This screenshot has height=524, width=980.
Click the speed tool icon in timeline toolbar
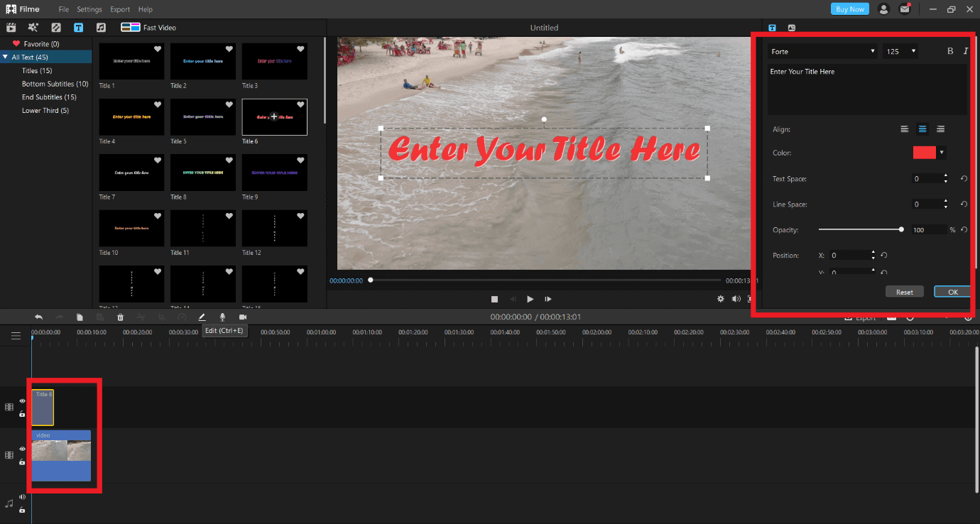coord(182,317)
